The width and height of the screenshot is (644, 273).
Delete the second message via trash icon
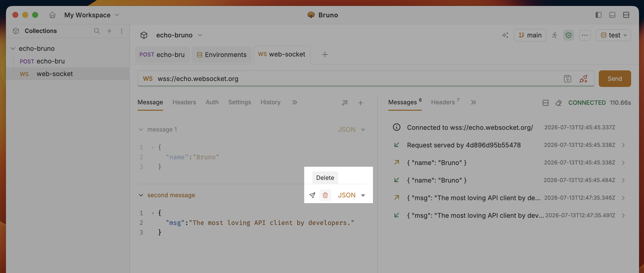coord(325,195)
